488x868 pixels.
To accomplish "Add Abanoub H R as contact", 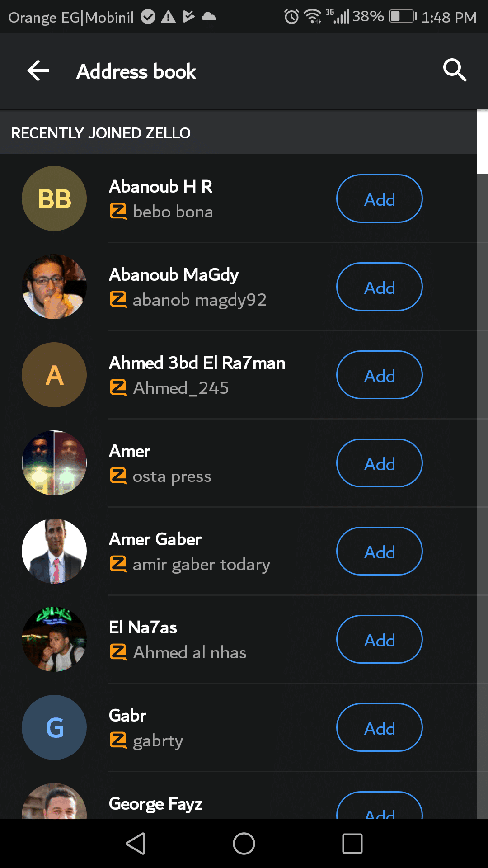I will point(380,198).
